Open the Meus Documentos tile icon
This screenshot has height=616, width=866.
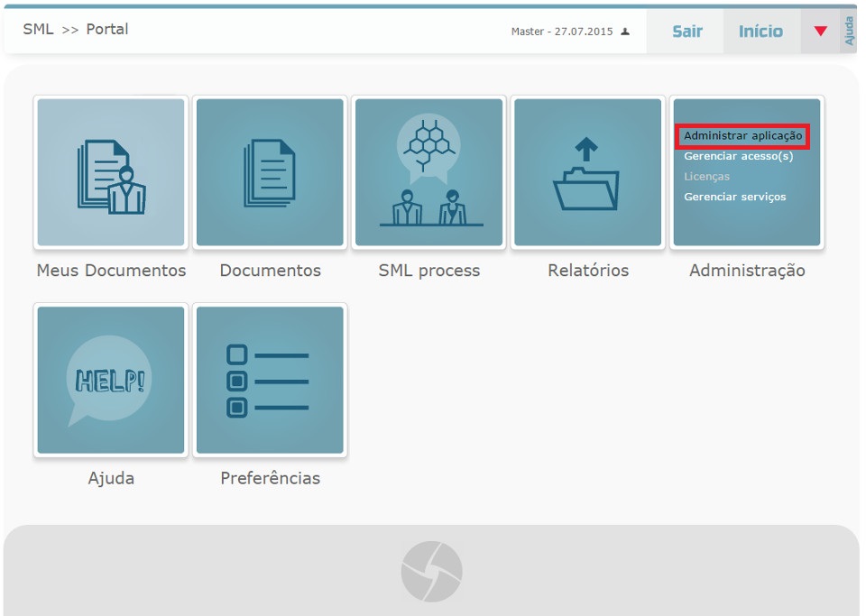111,172
